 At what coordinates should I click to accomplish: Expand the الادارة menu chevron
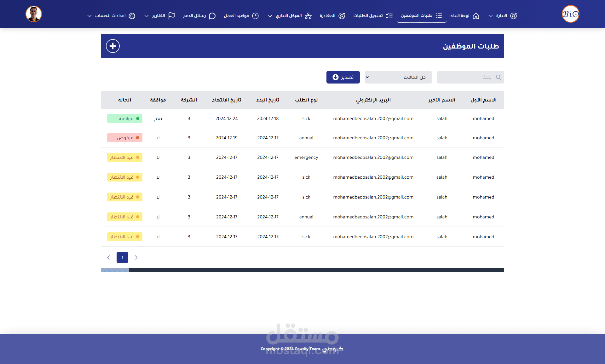(490, 16)
